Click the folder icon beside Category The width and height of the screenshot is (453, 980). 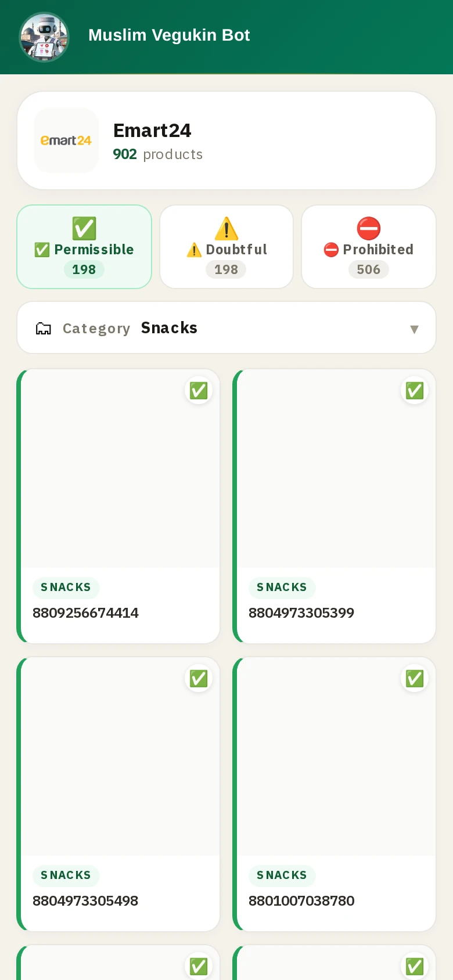[x=44, y=329]
